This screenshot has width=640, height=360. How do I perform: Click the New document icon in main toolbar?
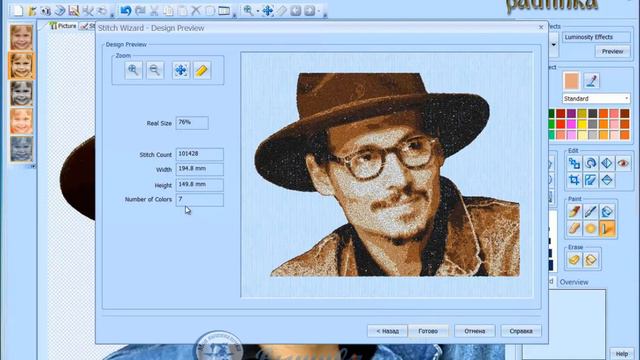click(x=18, y=10)
